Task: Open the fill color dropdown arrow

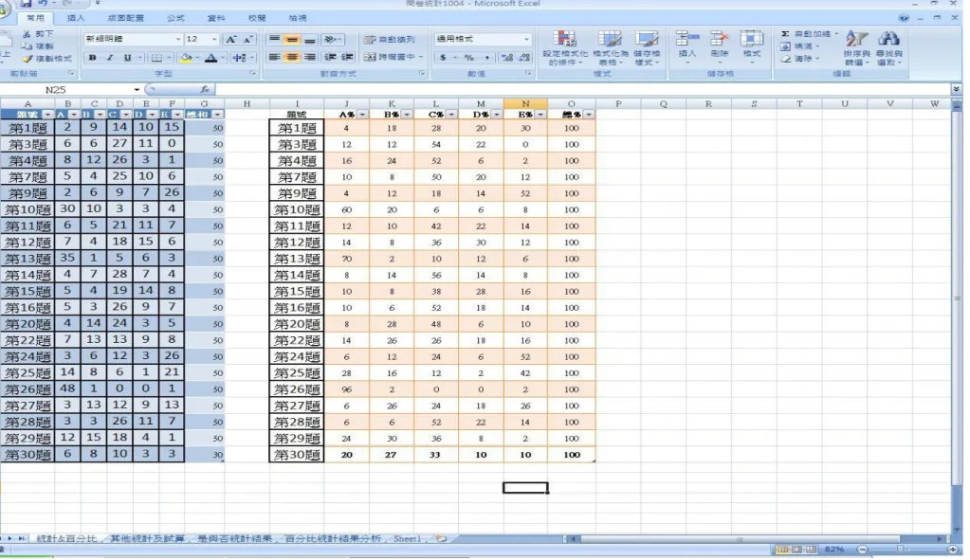Action: point(197,58)
